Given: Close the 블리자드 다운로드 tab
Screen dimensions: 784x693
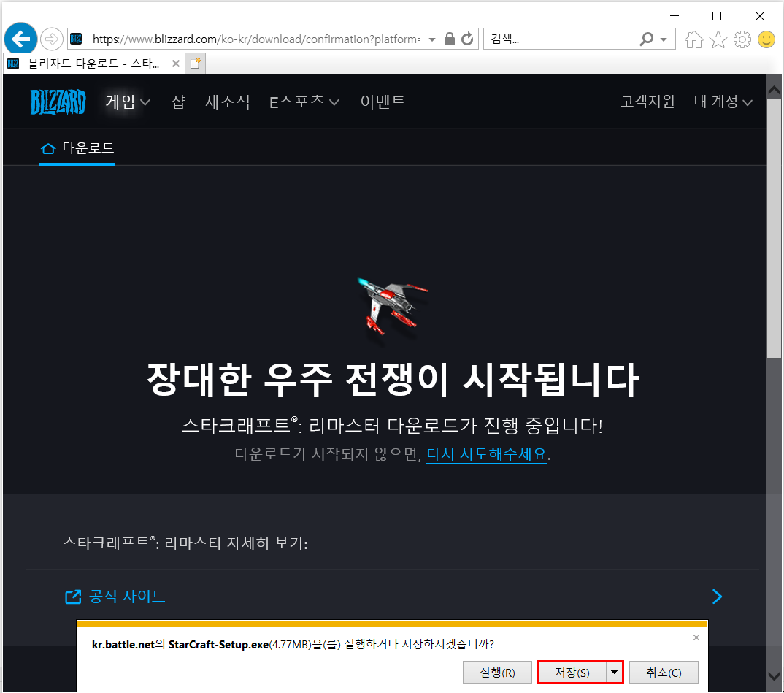Looking at the screenshot, I should pyautogui.click(x=175, y=64).
